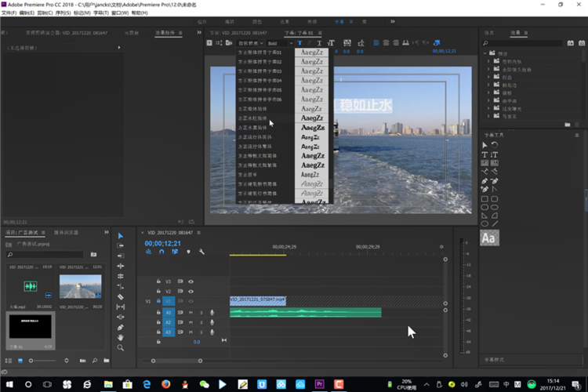The height and width of the screenshot is (392, 588).
Task: Adjust project thumbnail size slider
Action: (31, 361)
